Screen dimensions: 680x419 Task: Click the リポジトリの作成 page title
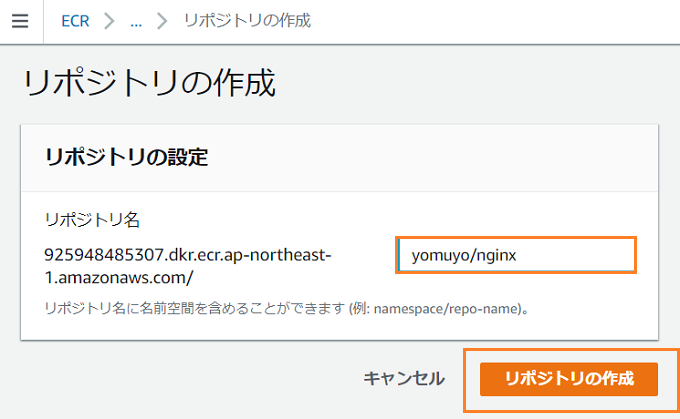coord(150,83)
